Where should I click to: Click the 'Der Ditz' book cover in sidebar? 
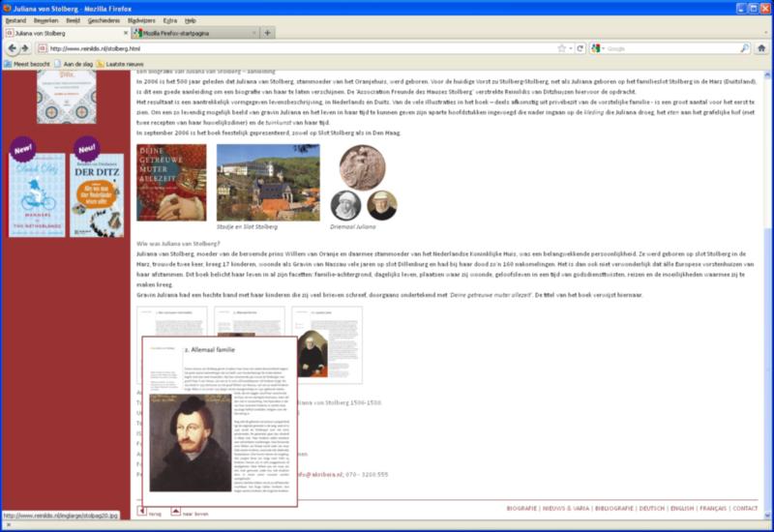pyautogui.click(x=97, y=195)
